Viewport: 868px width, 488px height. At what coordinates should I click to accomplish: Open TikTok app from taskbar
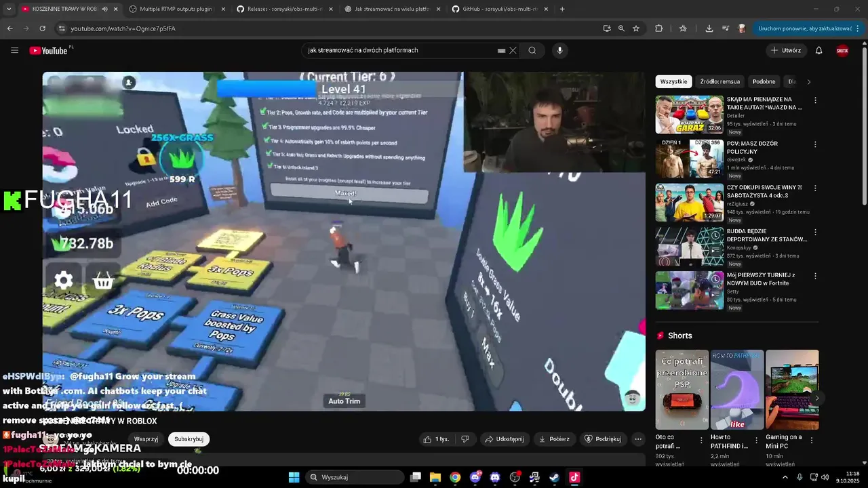pos(574,477)
